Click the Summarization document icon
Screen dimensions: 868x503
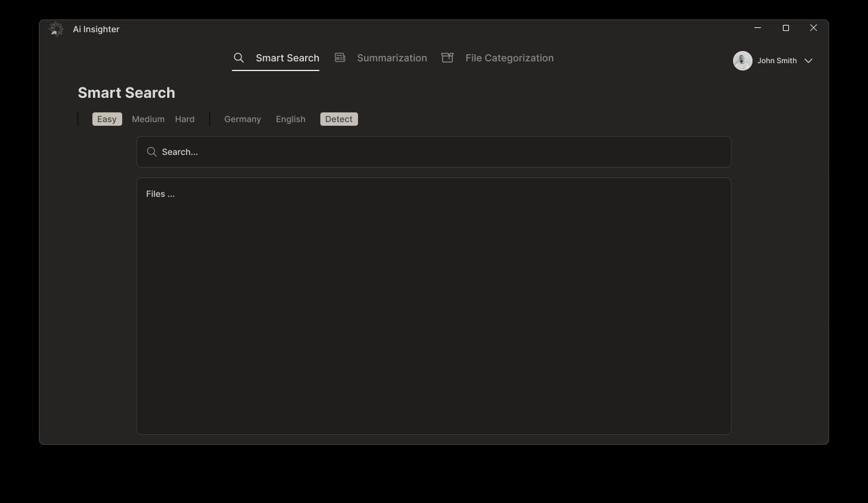pyautogui.click(x=340, y=57)
